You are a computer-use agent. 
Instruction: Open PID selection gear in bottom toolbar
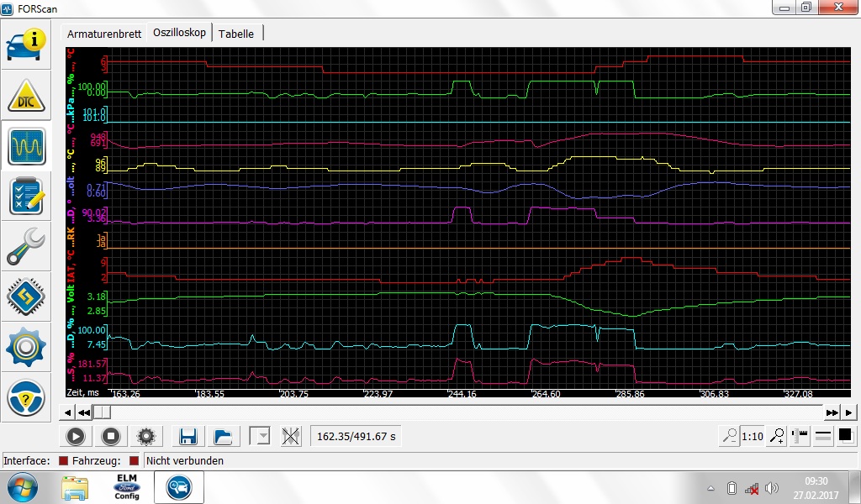point(146,436)
